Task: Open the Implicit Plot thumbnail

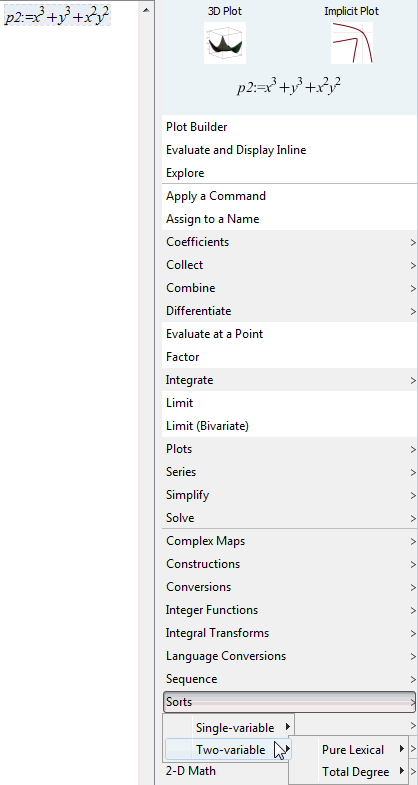Action: (351, 43)
